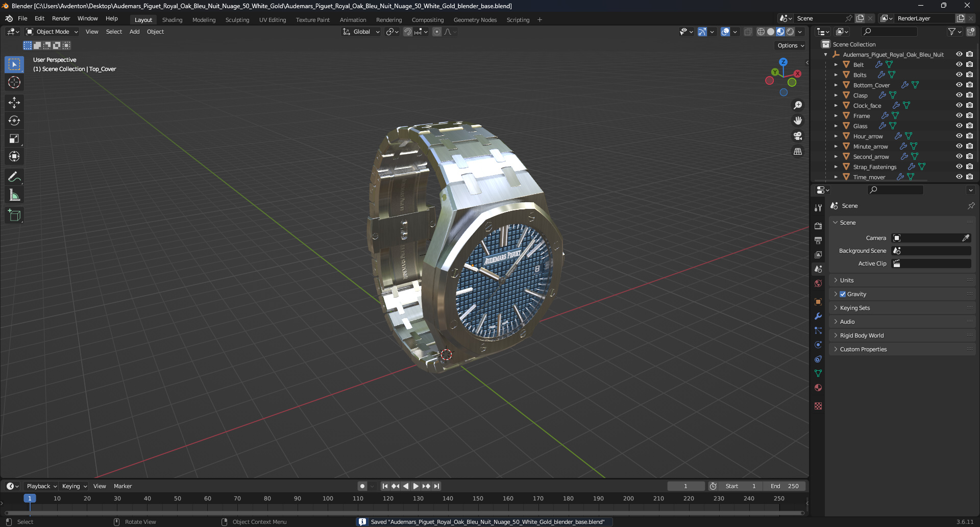Open the View Layer properties tab
980x527 pixels.
click(x=818, y=254)
